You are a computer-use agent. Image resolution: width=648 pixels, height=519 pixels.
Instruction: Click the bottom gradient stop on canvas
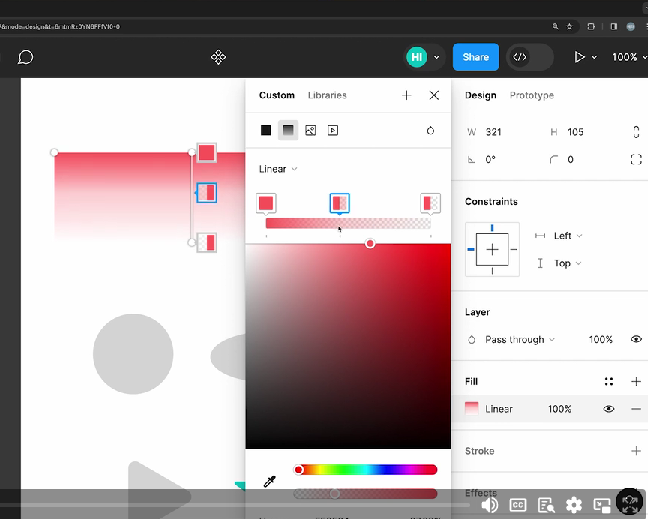point(207,243)
